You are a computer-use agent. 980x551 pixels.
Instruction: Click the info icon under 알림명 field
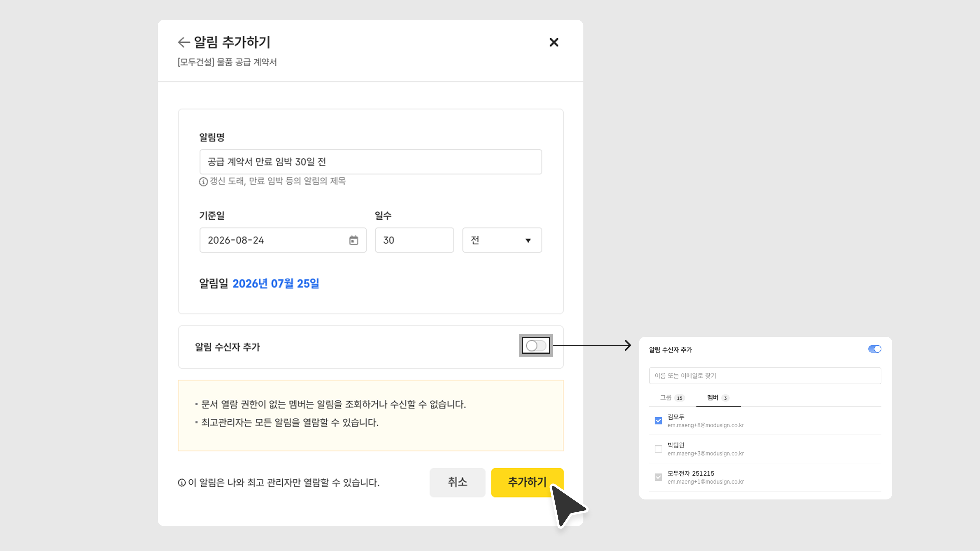203,182
